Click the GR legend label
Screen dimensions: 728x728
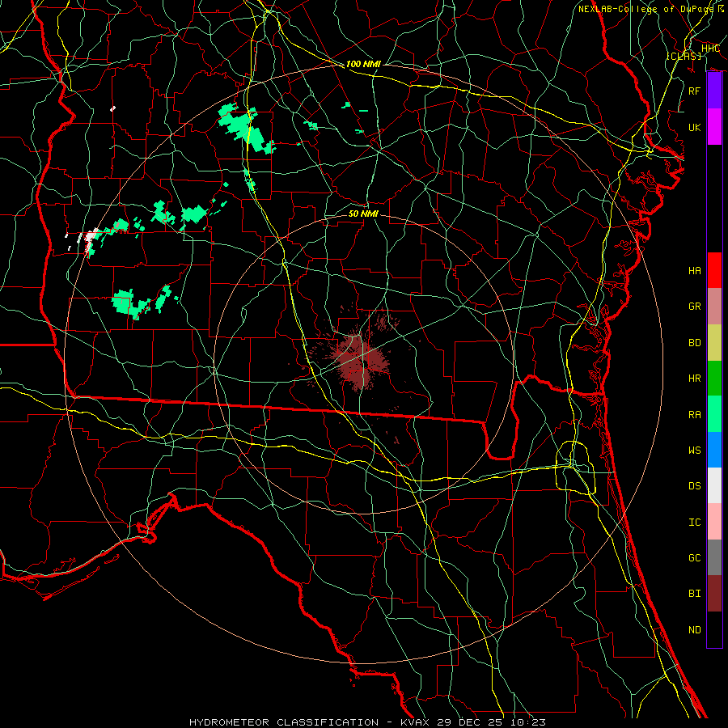695,307
